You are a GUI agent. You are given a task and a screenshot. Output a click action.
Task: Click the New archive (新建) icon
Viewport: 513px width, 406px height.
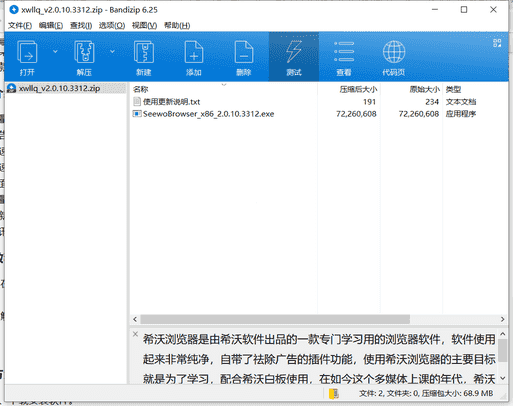pyautogui.click(x=144, y=52)
